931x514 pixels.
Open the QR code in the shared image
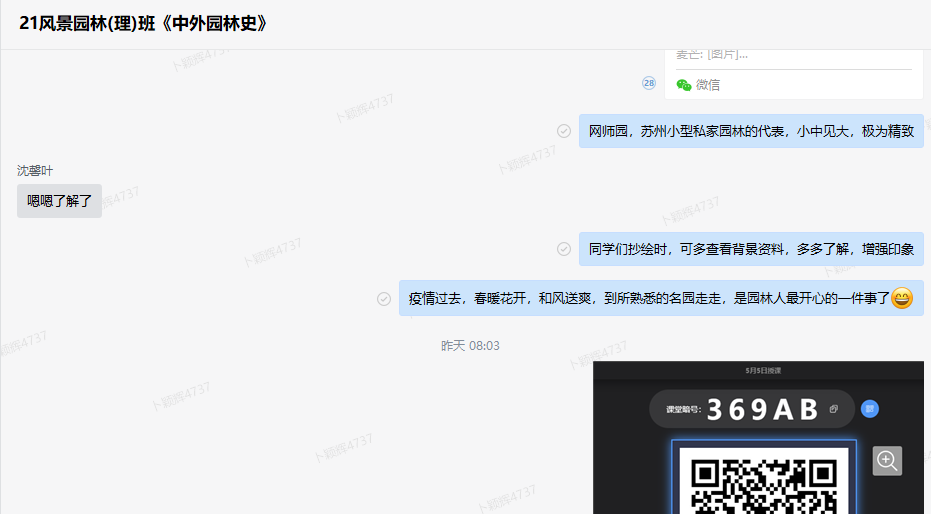764,485
